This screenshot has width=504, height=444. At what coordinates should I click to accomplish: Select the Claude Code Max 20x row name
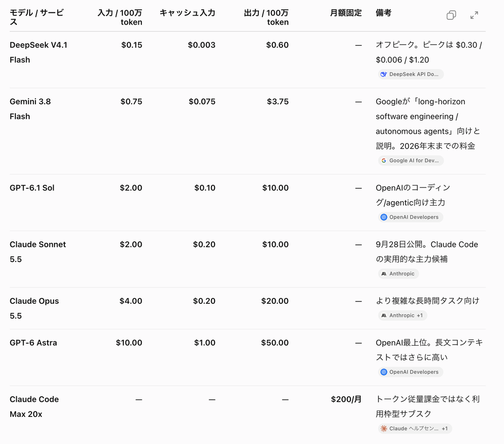pos(34,407)
